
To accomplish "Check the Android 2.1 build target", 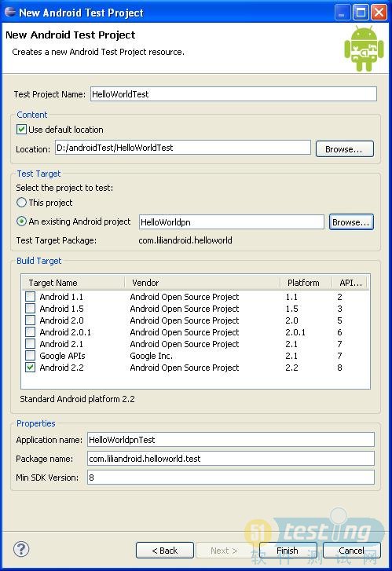I will [x=30, y=344].
